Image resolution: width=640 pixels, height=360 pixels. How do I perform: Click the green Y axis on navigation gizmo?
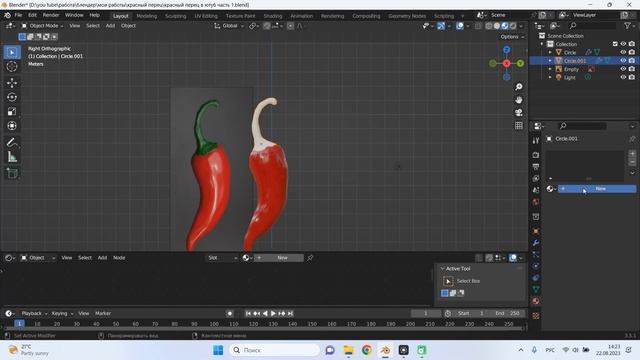[x=520, y=63]
